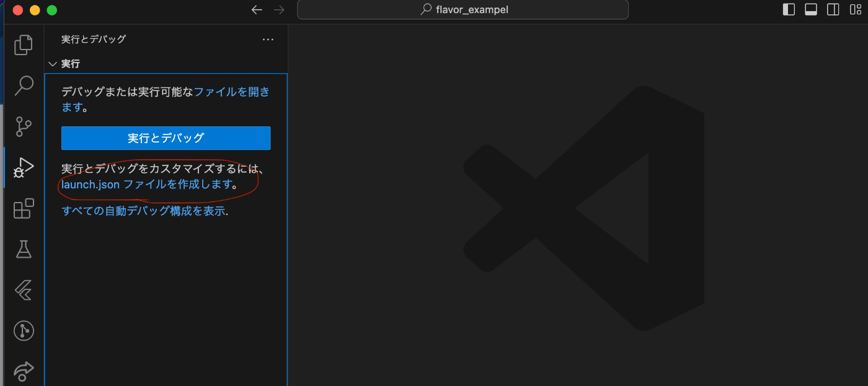
Task: Open the Source Control view
Action: click(x=24, y=126)
